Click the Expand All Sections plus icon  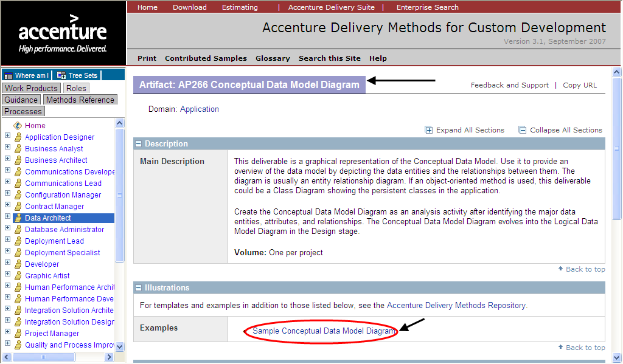[x=429, y=130]
